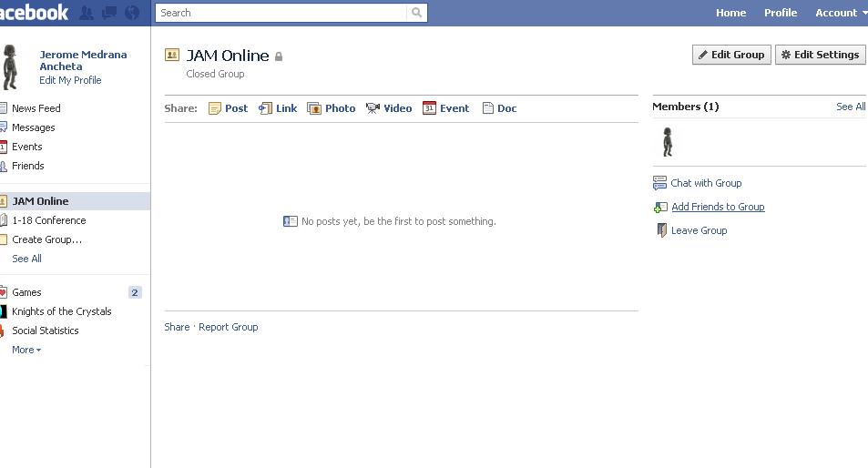Click the lock icon next to JAM Online

279,56
